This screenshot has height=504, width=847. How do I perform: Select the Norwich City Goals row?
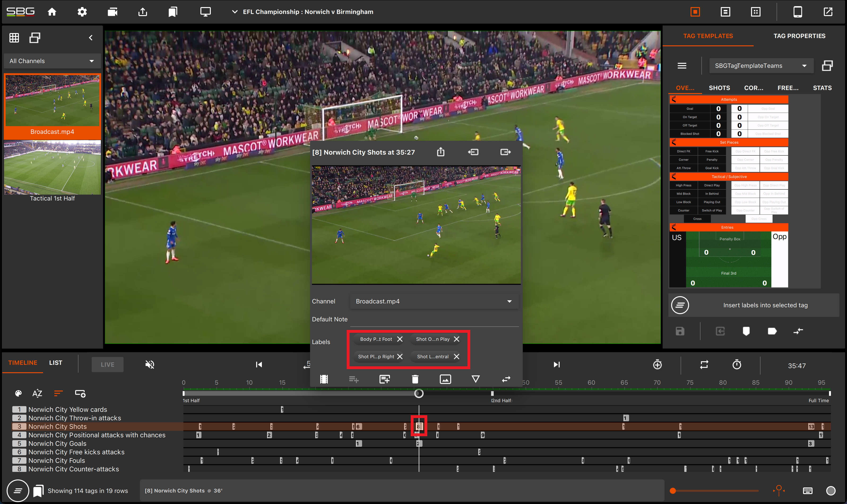57,444
